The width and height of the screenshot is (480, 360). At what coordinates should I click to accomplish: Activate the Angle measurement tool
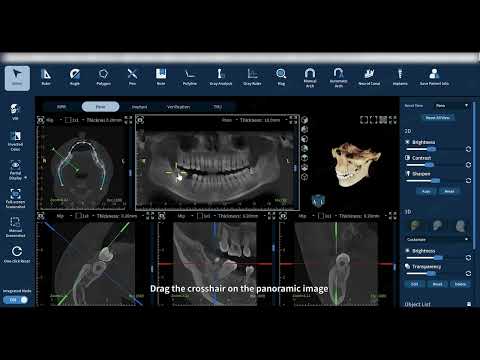(x=75, y=77)
